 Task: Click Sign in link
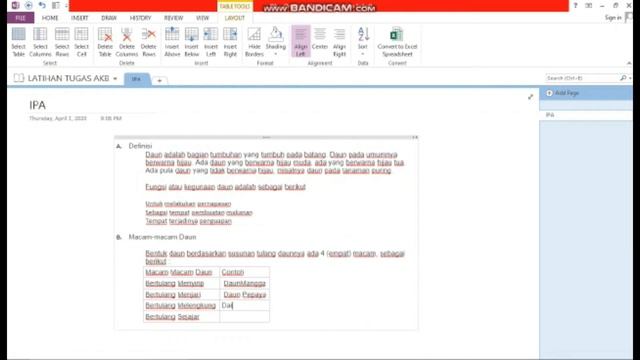[613, 18]
